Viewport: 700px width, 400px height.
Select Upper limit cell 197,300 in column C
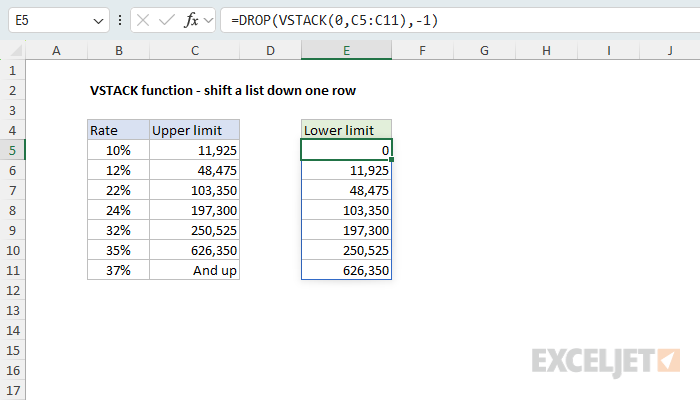195,210
